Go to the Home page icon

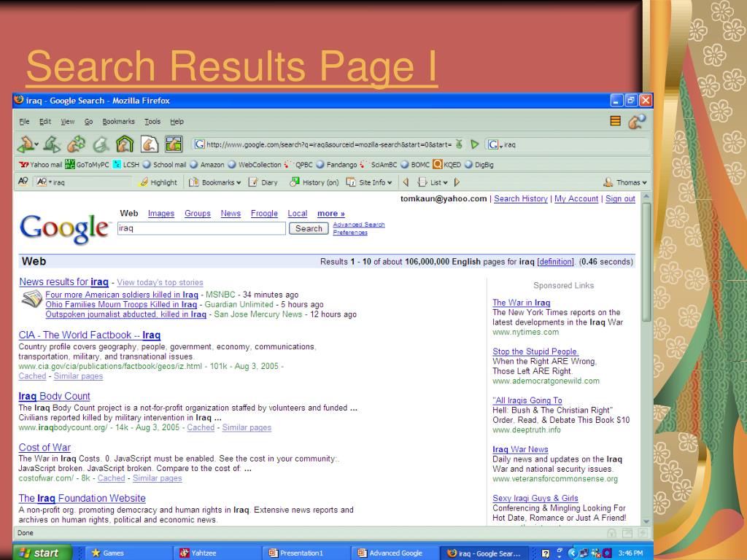124,144
